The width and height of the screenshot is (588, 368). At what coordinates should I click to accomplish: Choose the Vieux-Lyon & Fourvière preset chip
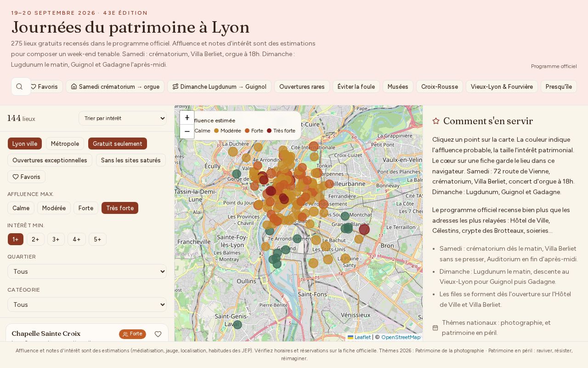tap(502, 86)
